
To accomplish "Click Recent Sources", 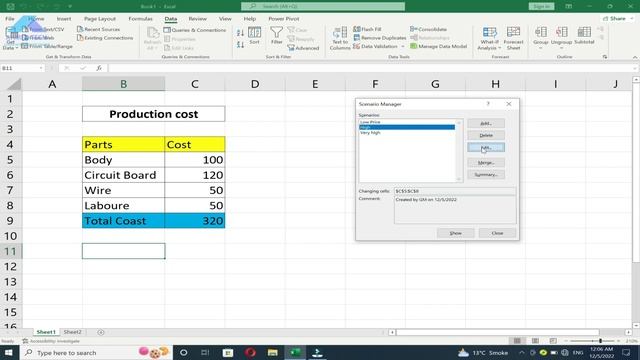I will coord(98,29).
